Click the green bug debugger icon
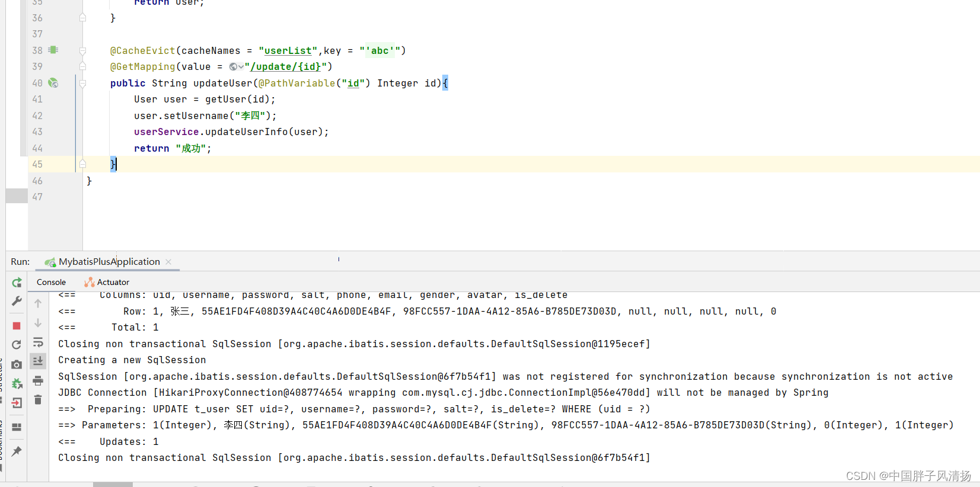The height and width of the screenshot is (487, 980). pos(17,384)
